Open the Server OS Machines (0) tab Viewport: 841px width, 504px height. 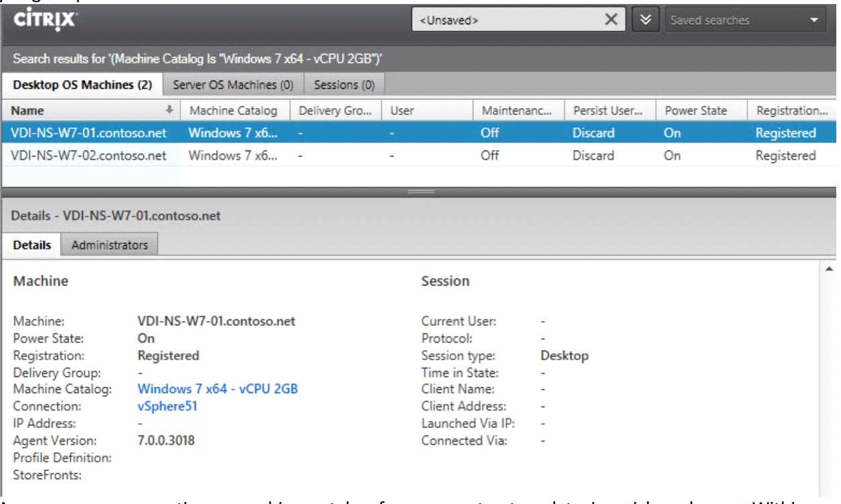(232, 85)
